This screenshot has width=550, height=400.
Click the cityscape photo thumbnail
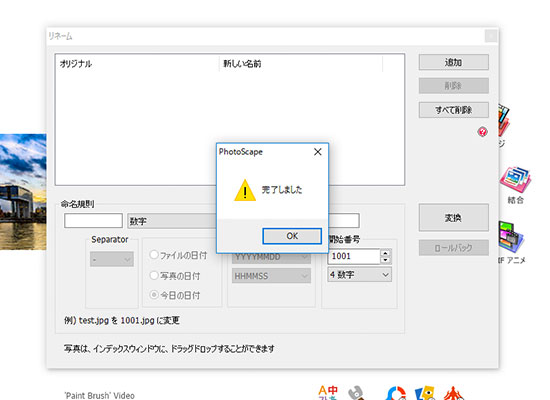[23, 192]
